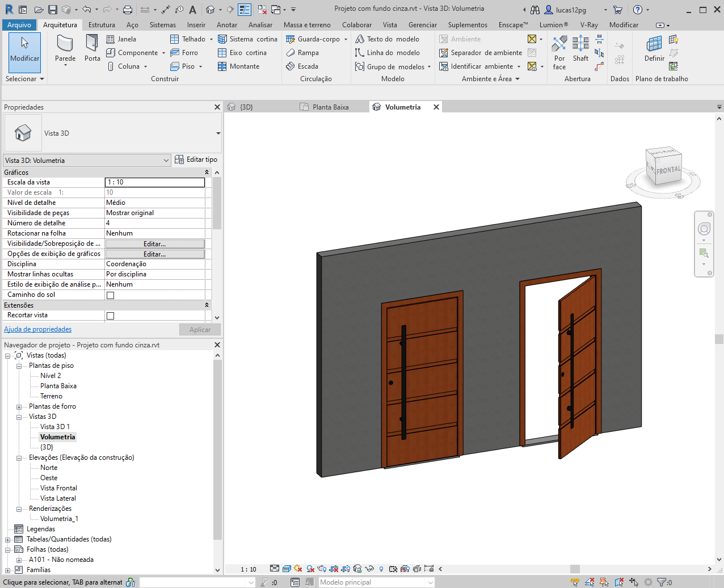
Task: Open the Autodesk App Store cart icon
Action: [618, 10]
